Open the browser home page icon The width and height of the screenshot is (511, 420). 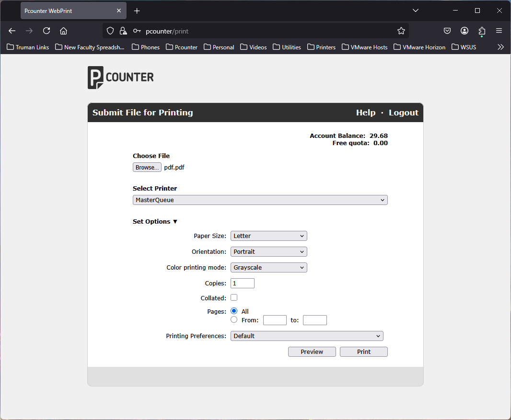point(64,31)
